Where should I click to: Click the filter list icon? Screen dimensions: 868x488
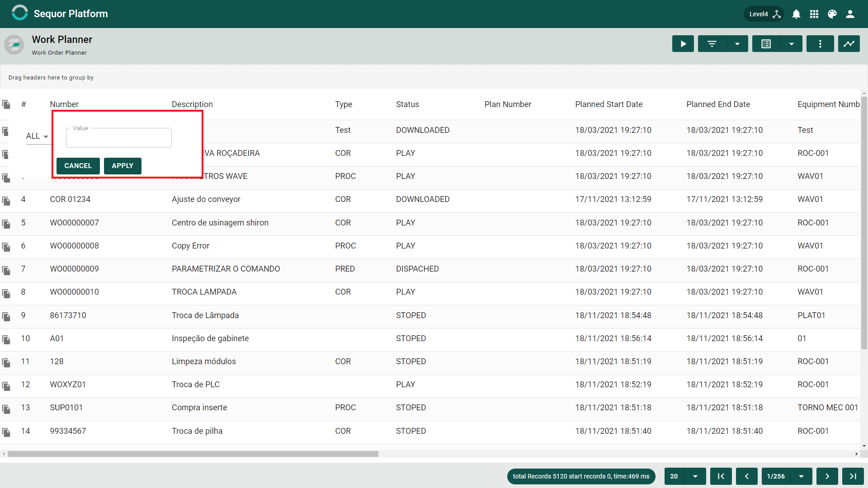(712, 44)
